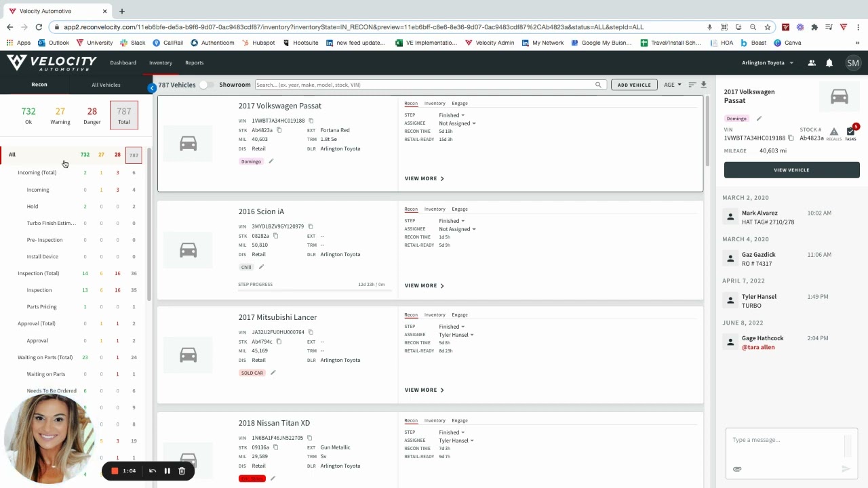
Task: Open the Inventory tab on Passat card
Action: click(435, 104)
